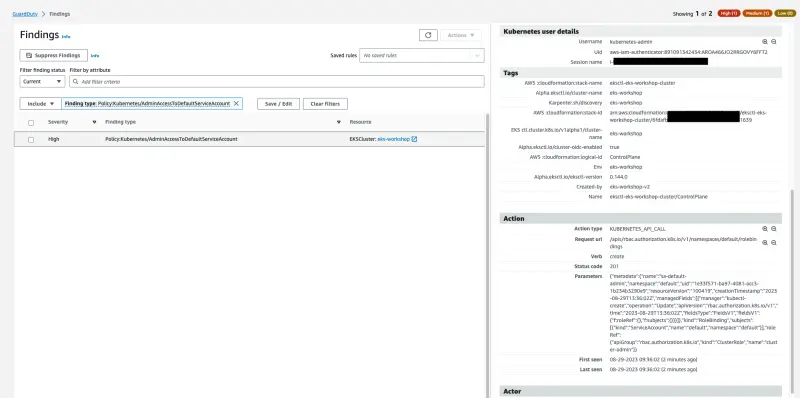
Task: Open the eks-workshop cluster link
Action: click(393, 139)
